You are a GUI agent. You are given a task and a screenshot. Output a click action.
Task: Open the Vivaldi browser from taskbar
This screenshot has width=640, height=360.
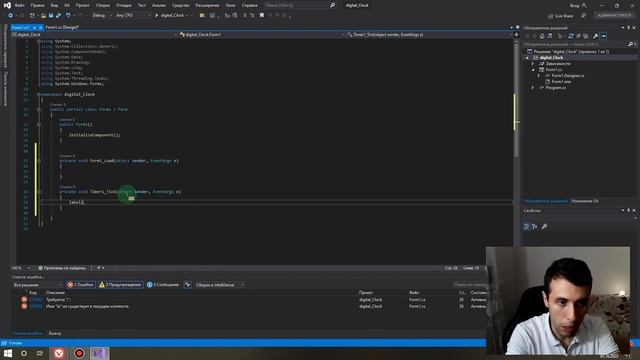(x=59, y=353)
